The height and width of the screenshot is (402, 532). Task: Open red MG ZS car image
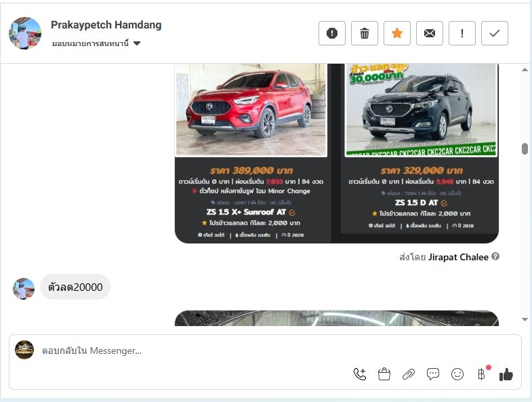pos(251,110)
